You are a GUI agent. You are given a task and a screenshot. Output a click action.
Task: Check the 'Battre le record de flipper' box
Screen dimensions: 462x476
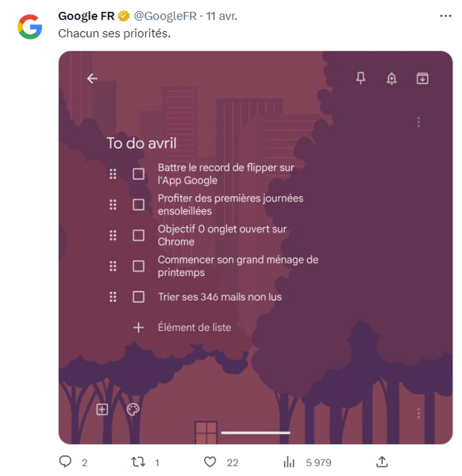pyautogui.click(x=138, y=174)
